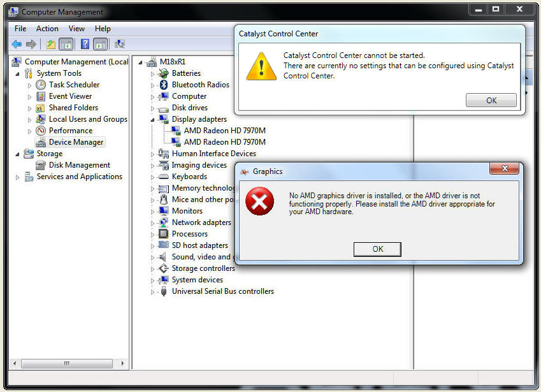Screen dimensions: 541x392
Task: Collapse the M18xR1 root node
Action: (x=140, y=62)
